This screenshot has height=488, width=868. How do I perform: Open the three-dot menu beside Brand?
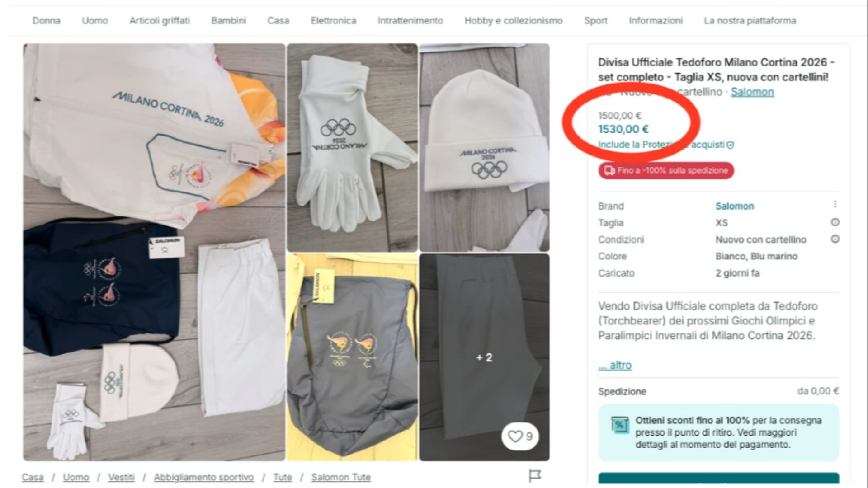(x=835, y=205)
